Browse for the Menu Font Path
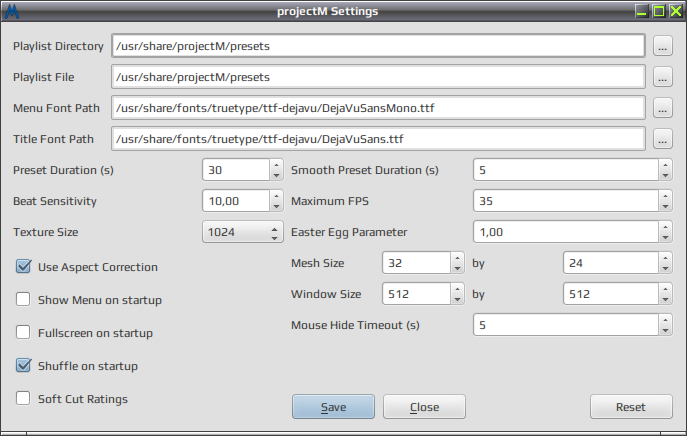687x436 pixels. 662,108
